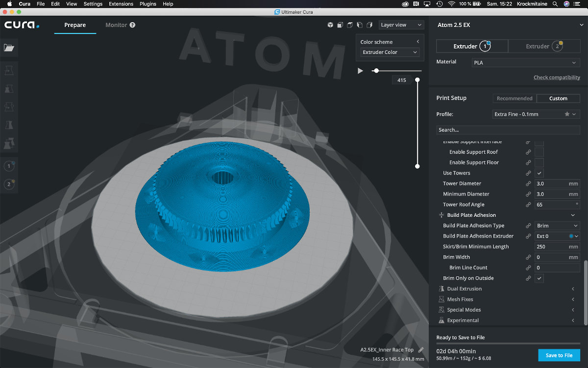
Task: Select the Rotate tool
Action: (9, 106)
